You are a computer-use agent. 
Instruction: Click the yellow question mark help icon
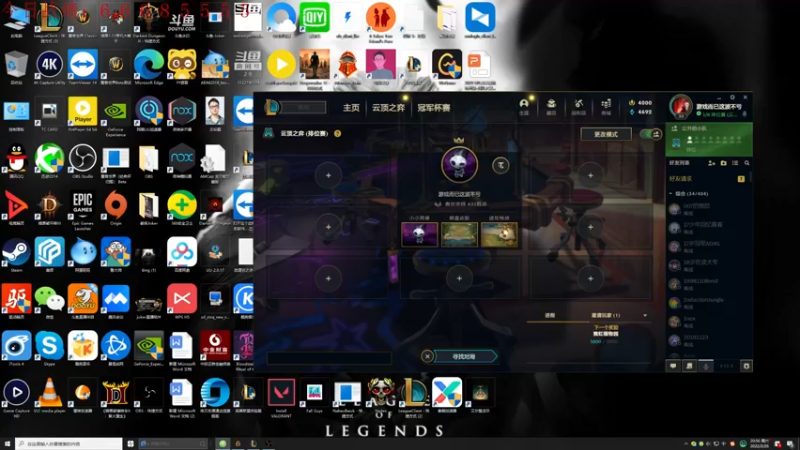click(x=337, y=133)
